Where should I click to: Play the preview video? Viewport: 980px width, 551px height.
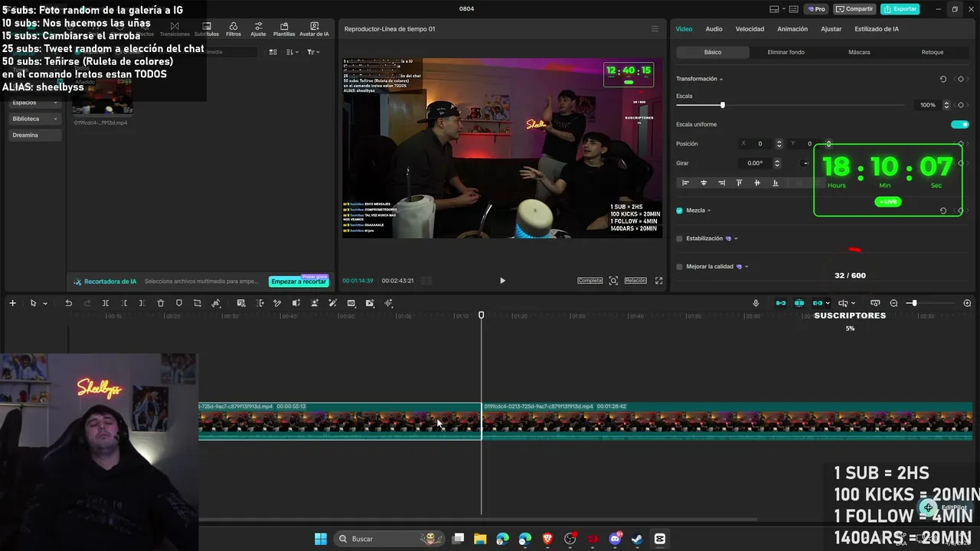click(502, 281)
